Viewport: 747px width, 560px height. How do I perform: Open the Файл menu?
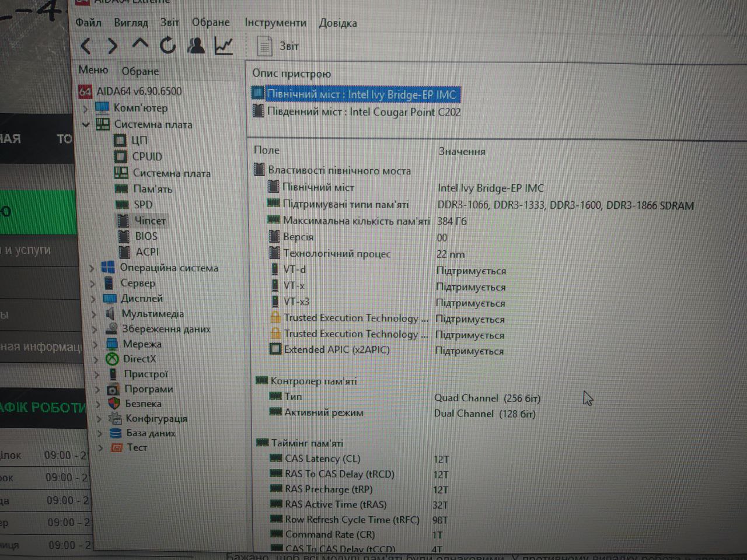[89, 23]
